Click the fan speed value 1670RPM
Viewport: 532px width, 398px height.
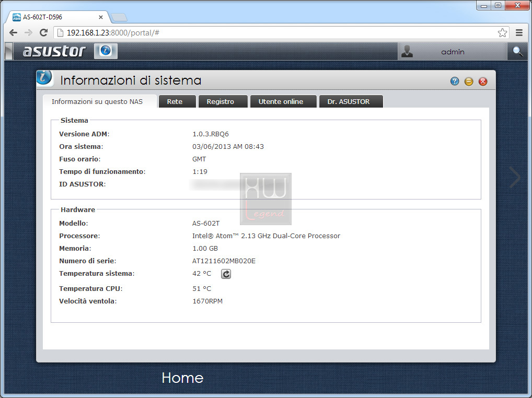pos(207,301)
